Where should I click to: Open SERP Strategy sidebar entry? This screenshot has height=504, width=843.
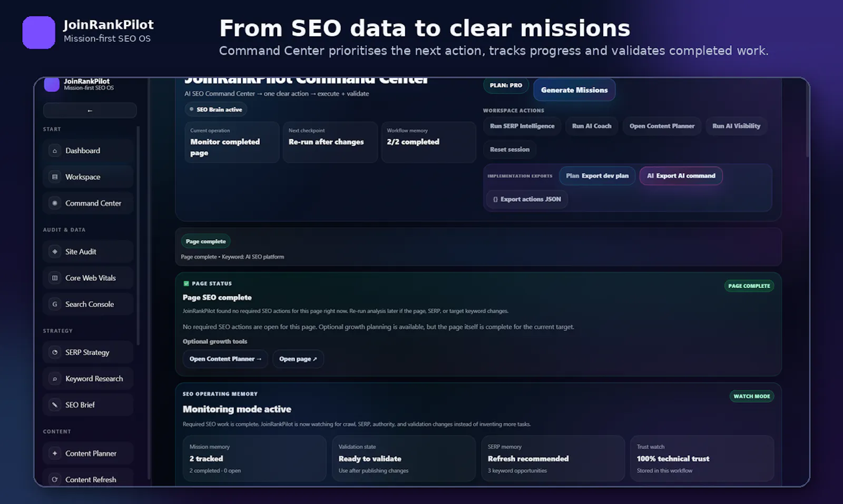point(88,352)
